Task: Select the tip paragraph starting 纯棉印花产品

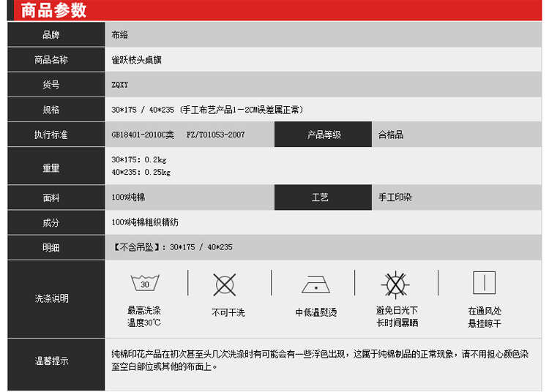Action: (320, 361)
